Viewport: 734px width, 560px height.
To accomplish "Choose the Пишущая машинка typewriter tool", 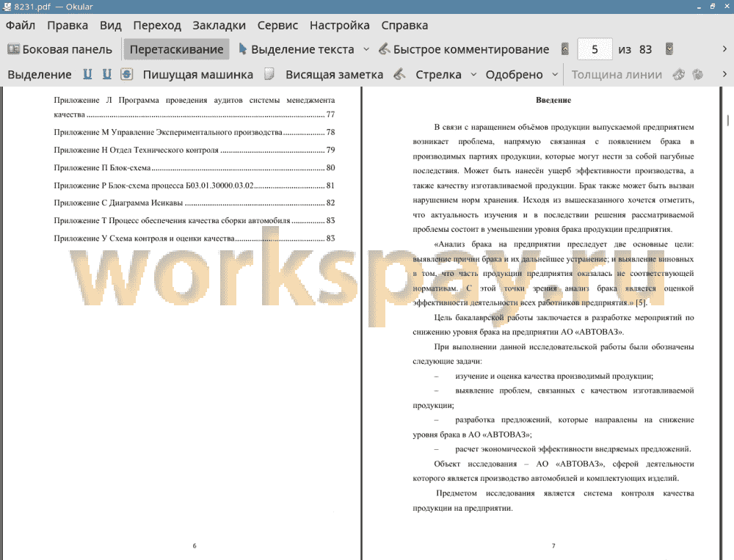I will click(x=198, y=74).
